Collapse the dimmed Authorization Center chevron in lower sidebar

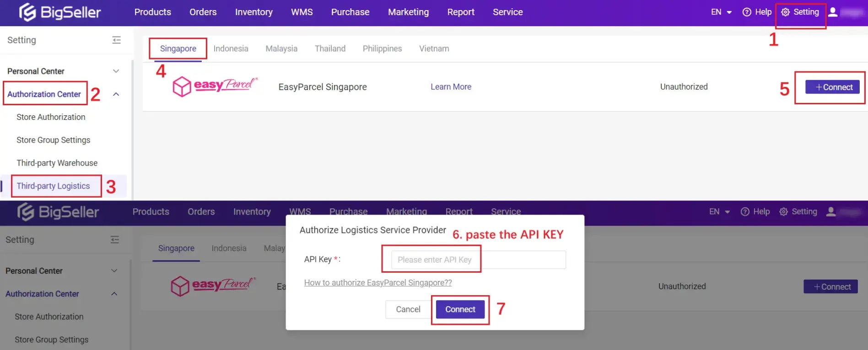pyautogui.click(x=114, y=294)
